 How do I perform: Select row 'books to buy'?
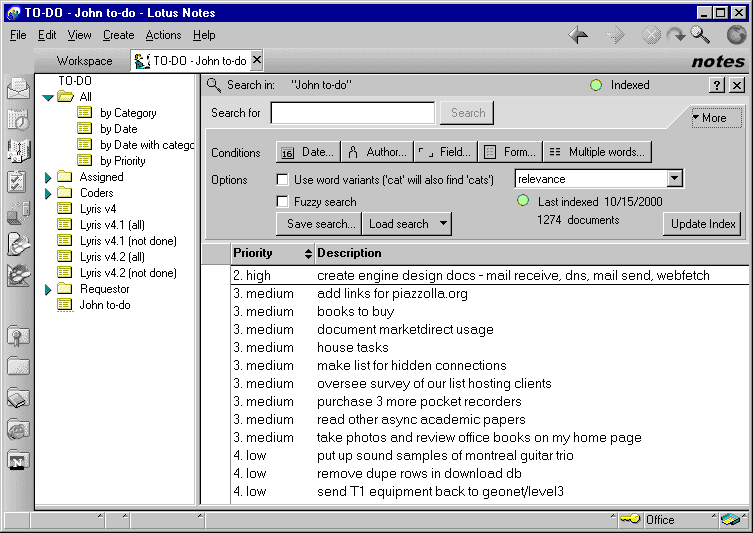(x=490, y=312)
